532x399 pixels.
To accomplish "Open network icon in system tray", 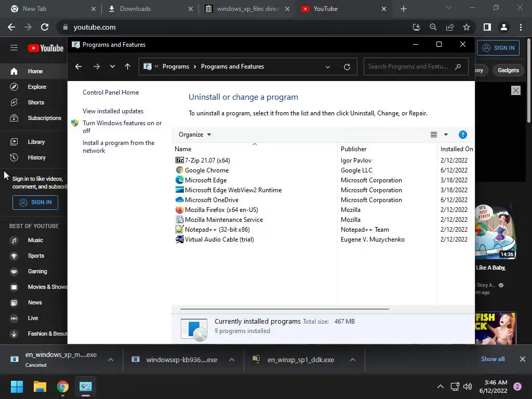I will (x=455, y=387).
